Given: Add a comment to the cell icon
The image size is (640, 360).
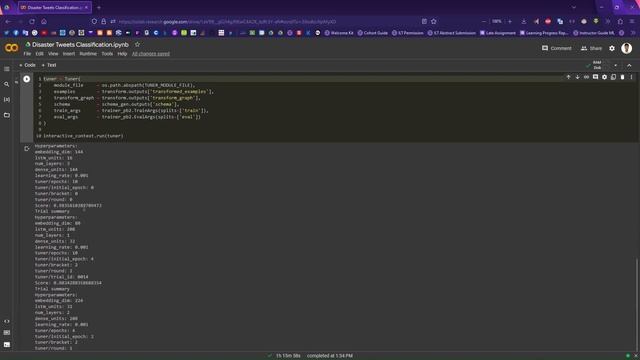Looking at the screenshot, I should pos(595,77).
